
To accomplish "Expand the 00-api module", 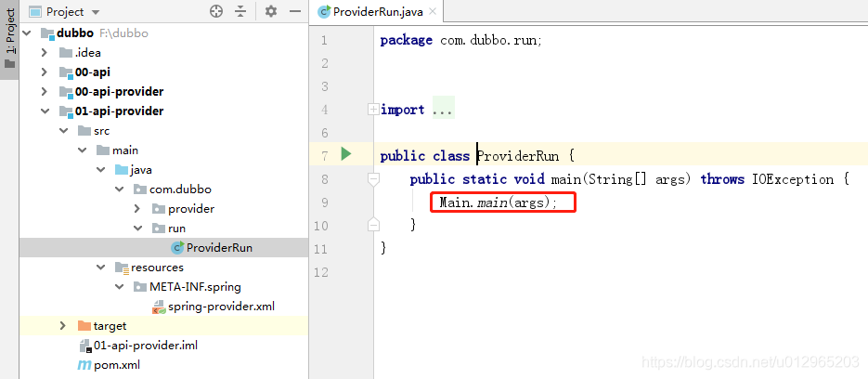I will tap(45, 72).
